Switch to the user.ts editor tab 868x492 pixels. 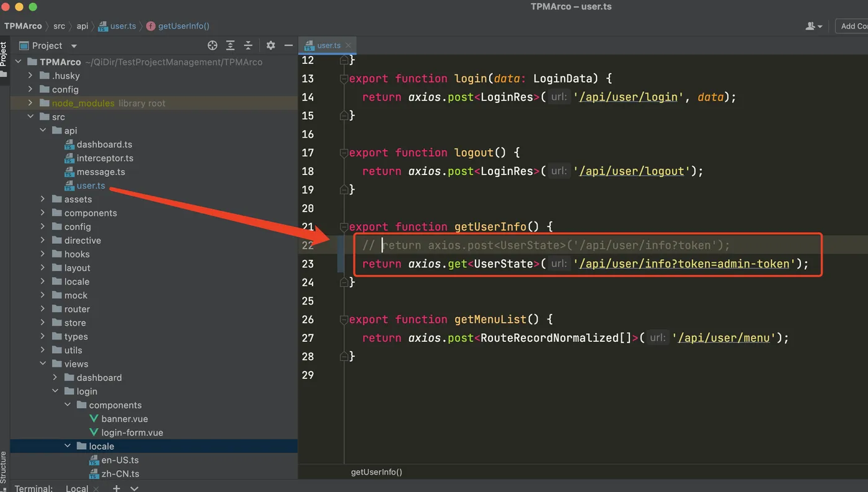click(x=328, y=45)
